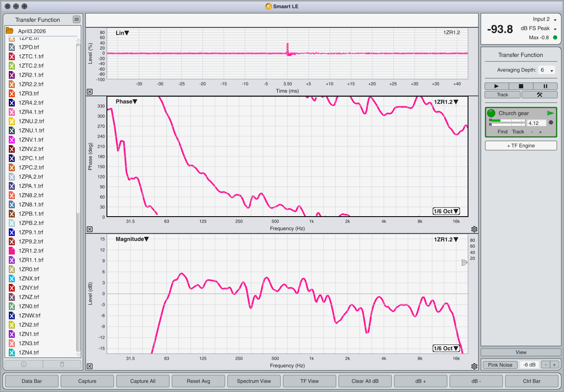Close the Phase graph pane
The width and height of the screenshot is (564, 392).
90,229
